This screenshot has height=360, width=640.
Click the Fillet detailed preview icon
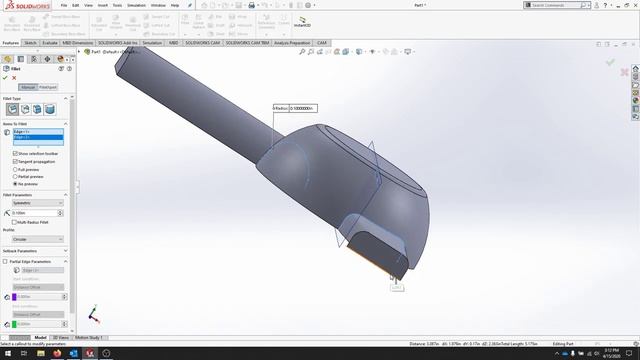coord(61,69)
